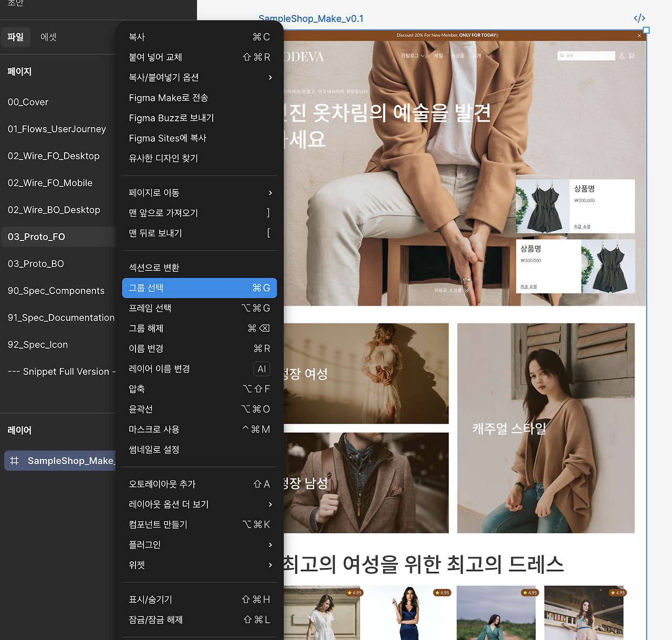Select the 03_Proto_BO page
672x640 pixels.
[x=36, y=263]
